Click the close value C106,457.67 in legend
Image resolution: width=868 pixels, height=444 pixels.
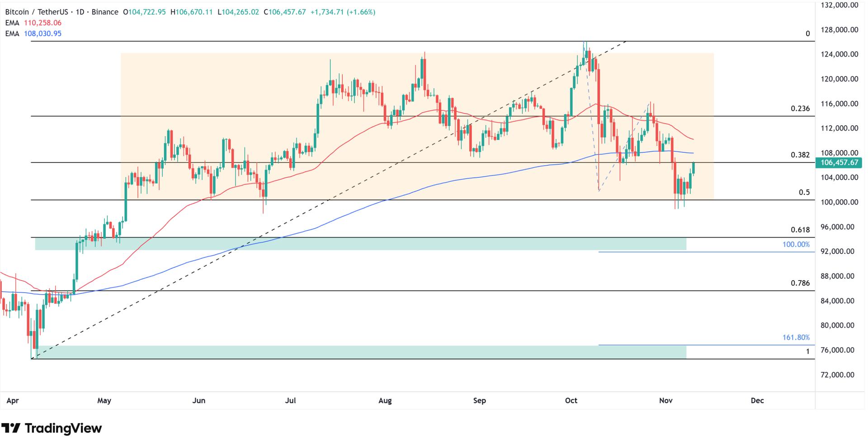pyautogui.click(x=285, y=13)
